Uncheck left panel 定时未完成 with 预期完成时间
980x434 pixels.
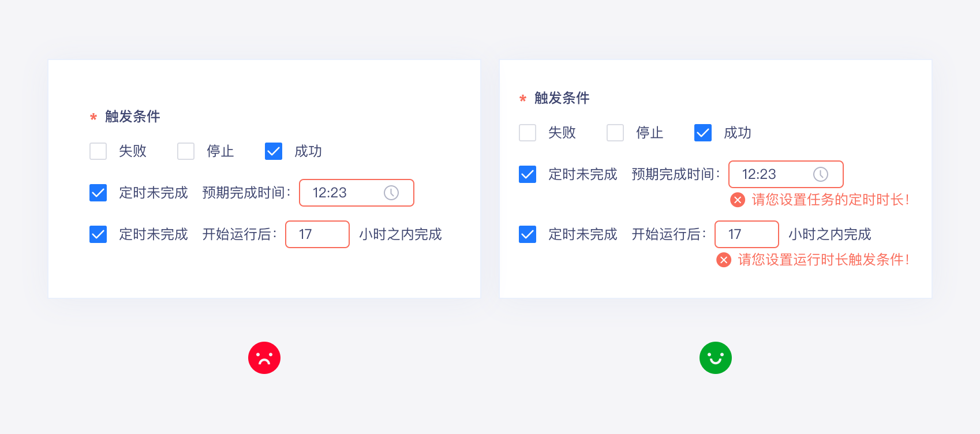pos(98,193)
